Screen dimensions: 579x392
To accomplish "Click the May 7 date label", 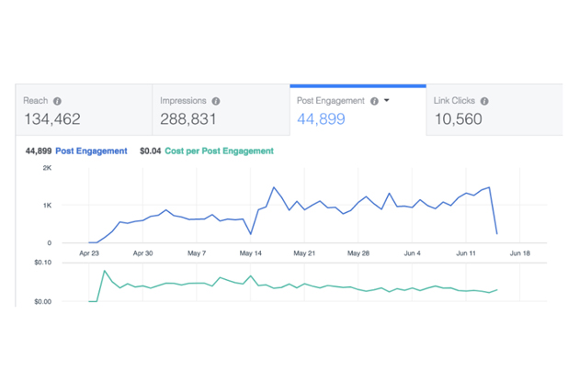I will [x=197, y=253].
